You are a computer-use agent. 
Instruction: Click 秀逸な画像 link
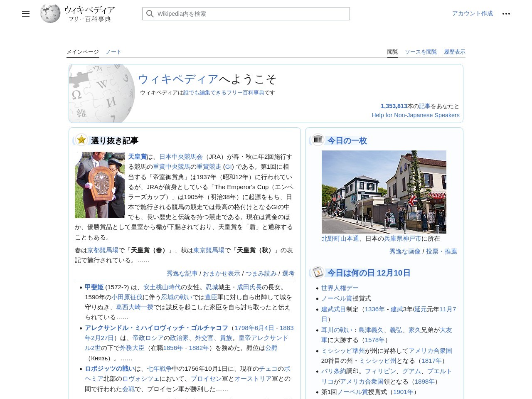[405, 251]
